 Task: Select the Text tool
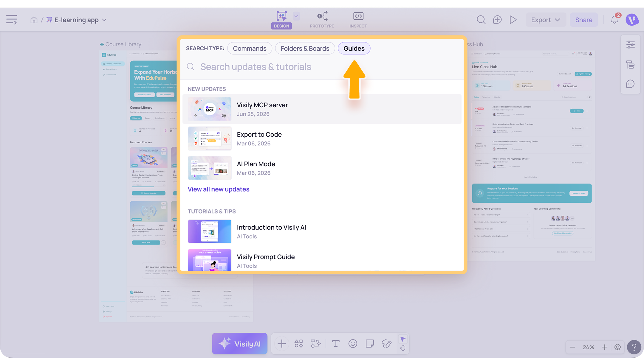336,344
